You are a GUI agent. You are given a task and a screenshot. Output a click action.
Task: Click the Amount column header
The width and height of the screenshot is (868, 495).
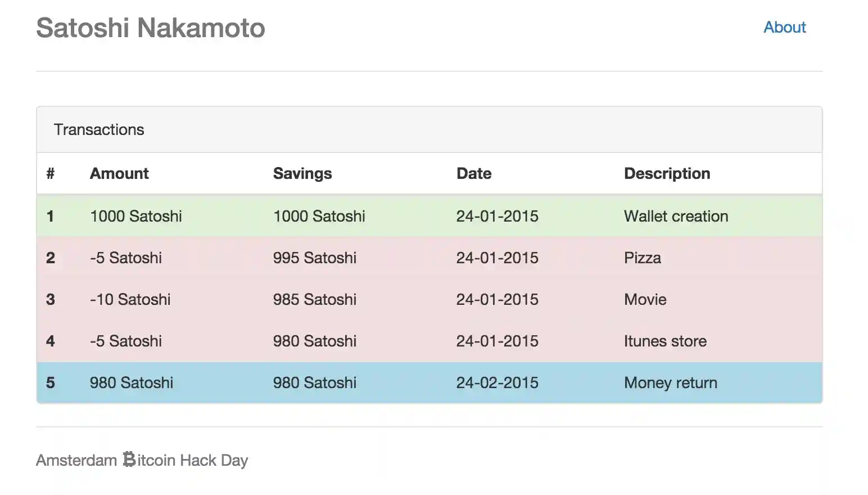coord(119,173)
